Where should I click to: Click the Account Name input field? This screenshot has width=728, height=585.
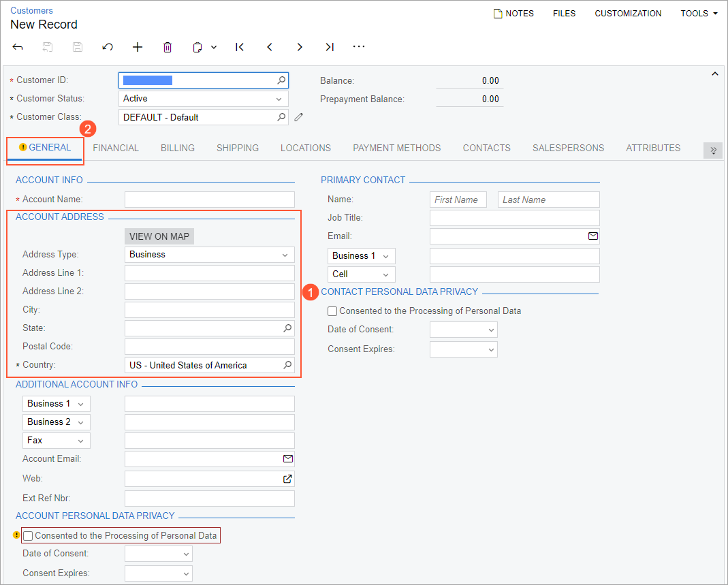209,200
